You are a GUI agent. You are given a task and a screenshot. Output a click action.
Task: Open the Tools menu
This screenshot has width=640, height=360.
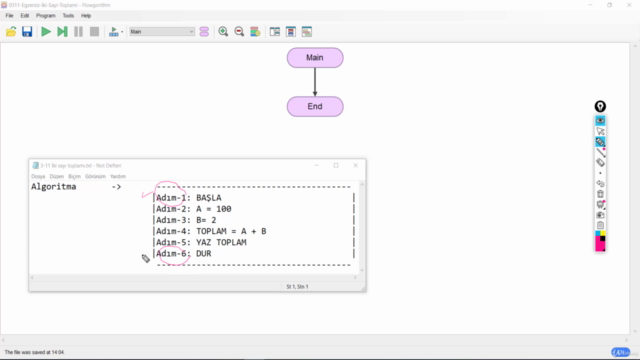(68, 16)
